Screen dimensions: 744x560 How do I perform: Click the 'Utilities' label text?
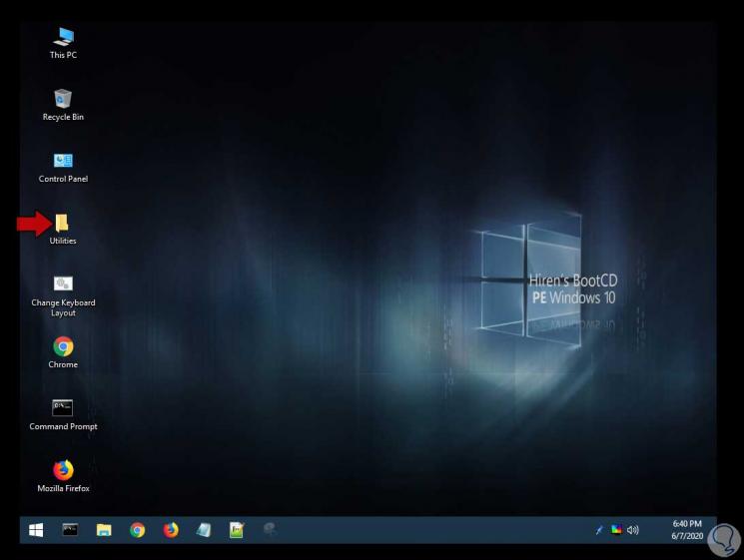pos(63,241)
